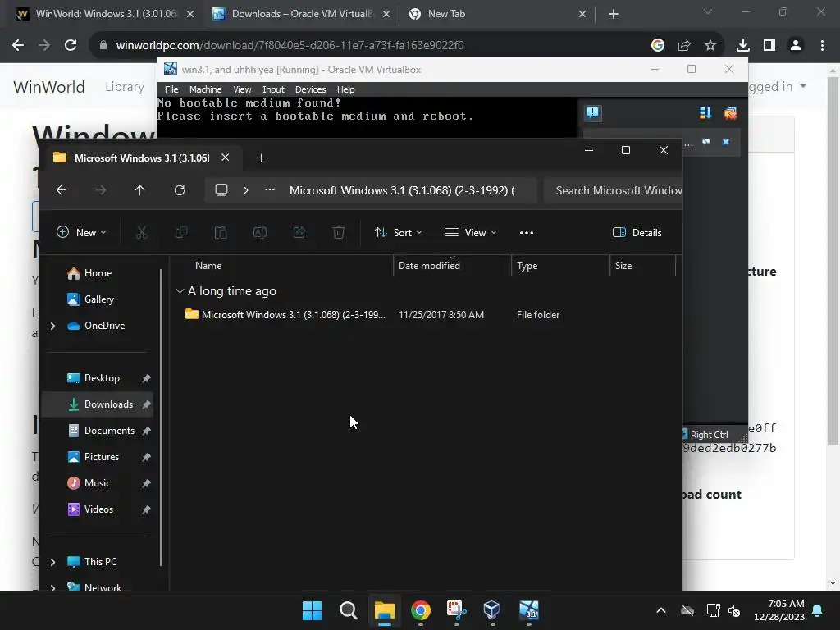Expand the breadcrumb chevron after the PC icon
Screen dimensions: 840x630
coord(246,190)
